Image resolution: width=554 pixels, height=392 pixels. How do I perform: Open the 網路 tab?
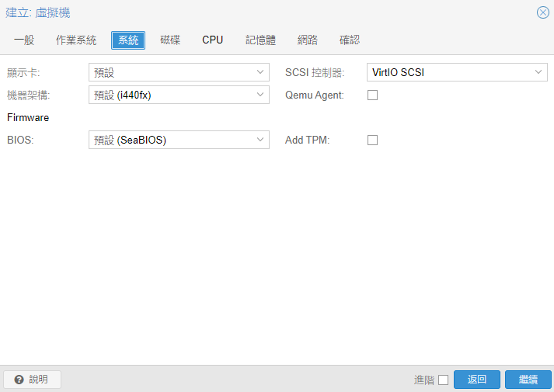(308, 40)
